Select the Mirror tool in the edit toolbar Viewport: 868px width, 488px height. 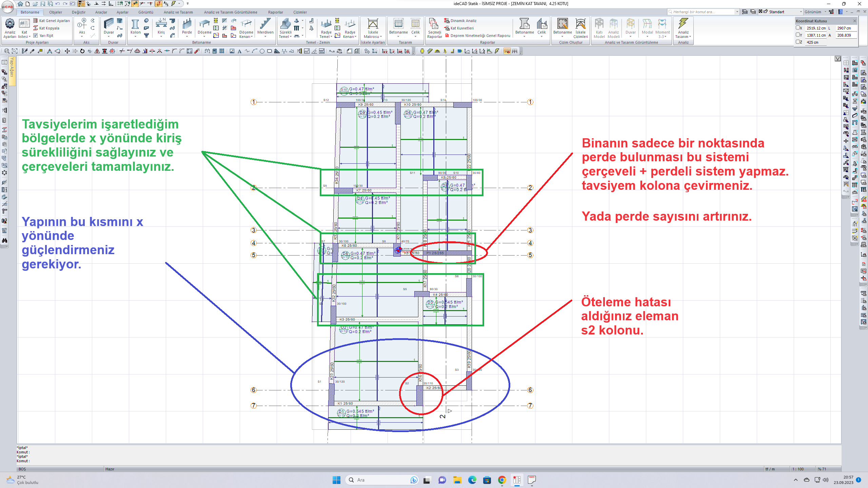[97, 51]
